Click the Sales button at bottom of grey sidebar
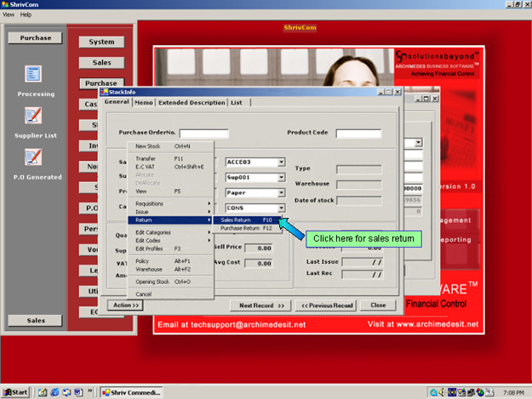 coord(35,320)
